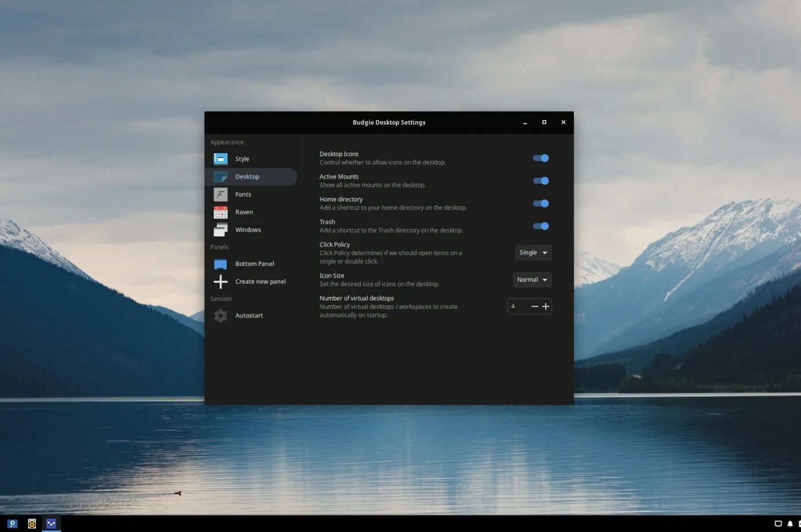Open the Style section icon

[x=220, y=159]
